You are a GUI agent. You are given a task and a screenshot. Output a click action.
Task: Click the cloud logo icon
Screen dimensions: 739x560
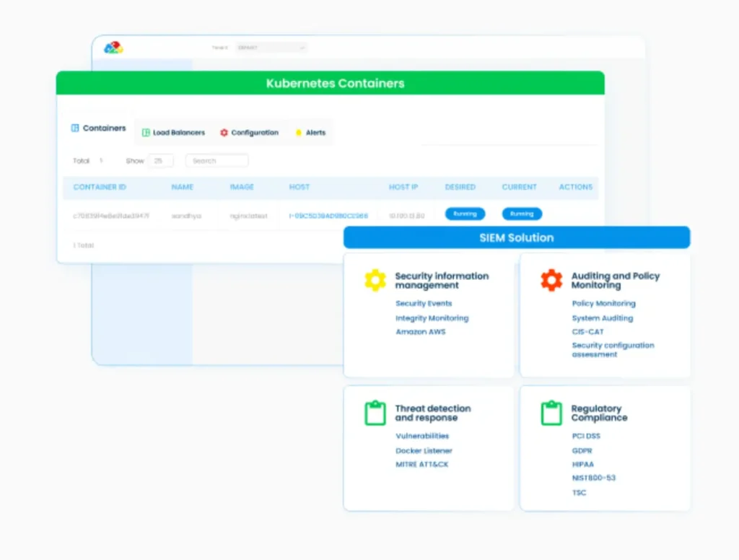pos(113,48)
